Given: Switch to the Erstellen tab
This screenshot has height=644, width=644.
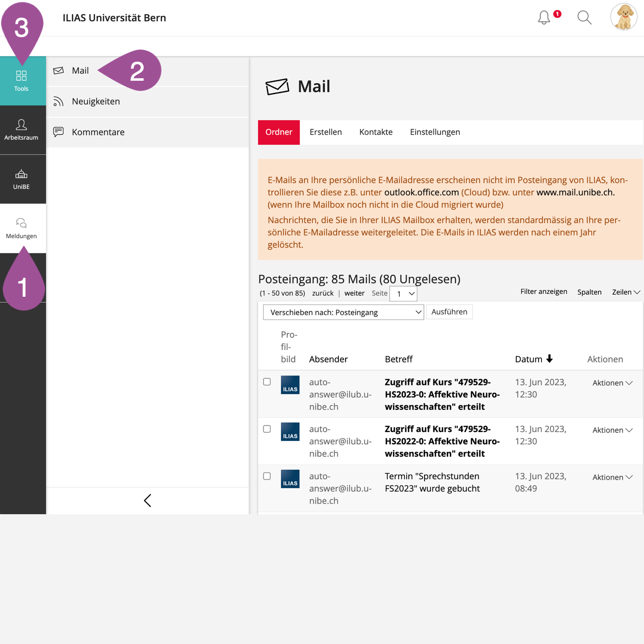Looking at the screenshot, I should click(x=325, y=132).
